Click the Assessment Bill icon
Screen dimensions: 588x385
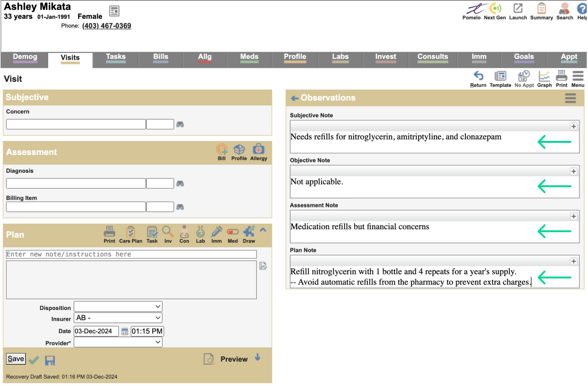tap(222, 152)
